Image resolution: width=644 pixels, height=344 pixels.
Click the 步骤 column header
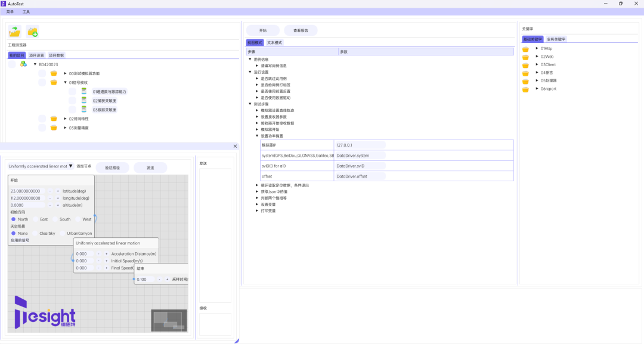(292, 52)
